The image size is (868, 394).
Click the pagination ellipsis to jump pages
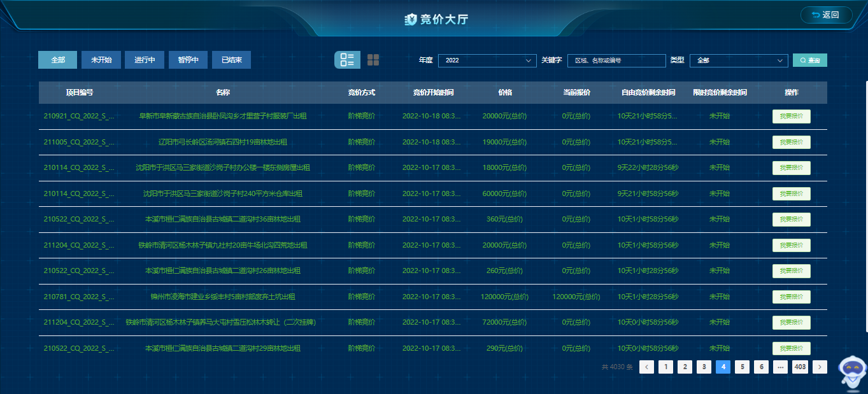click(780, 367)
